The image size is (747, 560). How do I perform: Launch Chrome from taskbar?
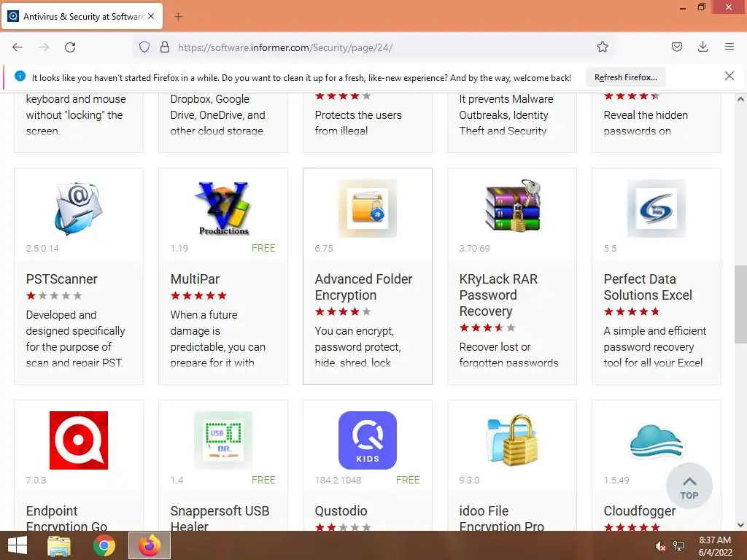point(104,545)
